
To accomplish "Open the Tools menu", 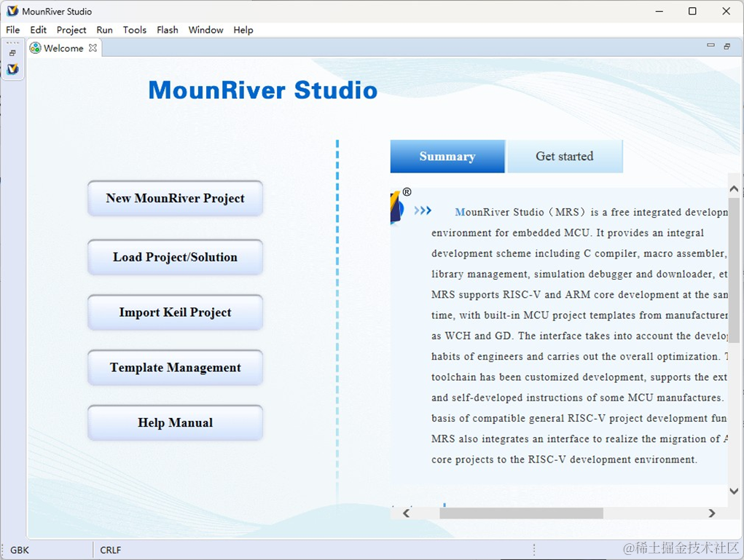I will (135, 30).
